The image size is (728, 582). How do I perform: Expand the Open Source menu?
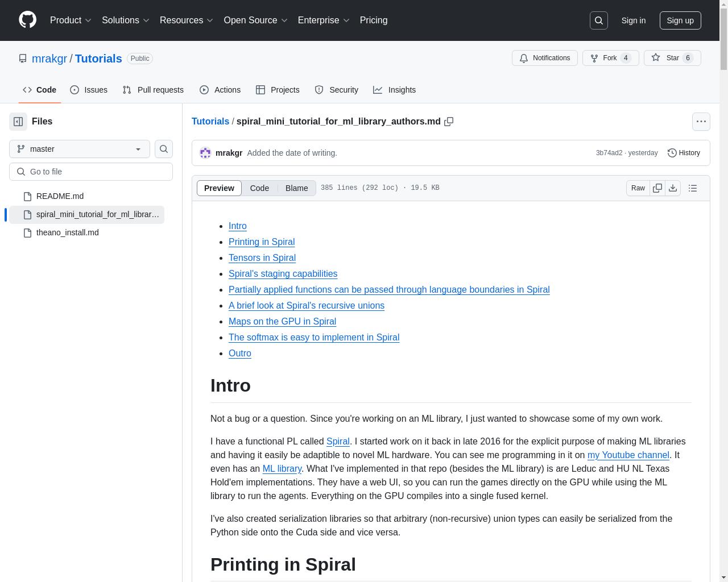255,20
